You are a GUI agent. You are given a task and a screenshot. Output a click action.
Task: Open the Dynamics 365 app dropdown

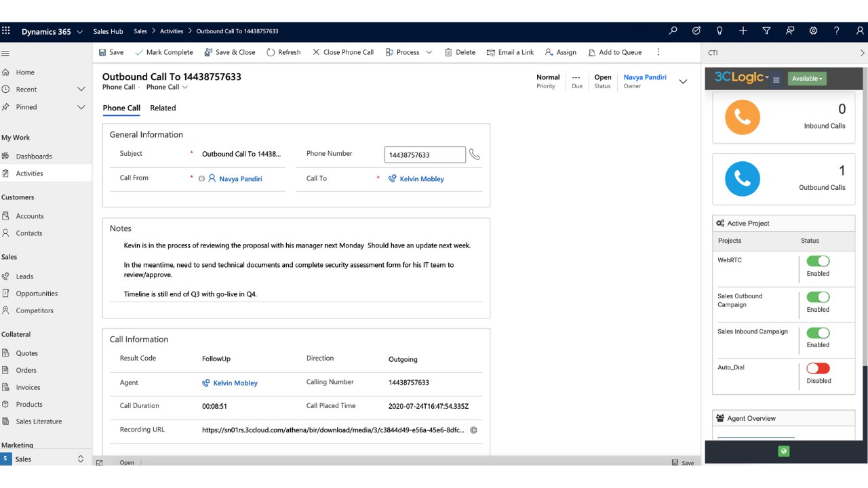click(x=80, y=32)
